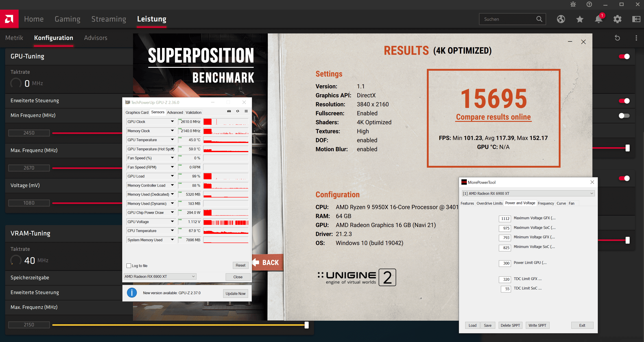The height and width of the screenshot is (342, 644).
Task: Click MorePowerTool title bar icon
Action: [x=464, y=182]
